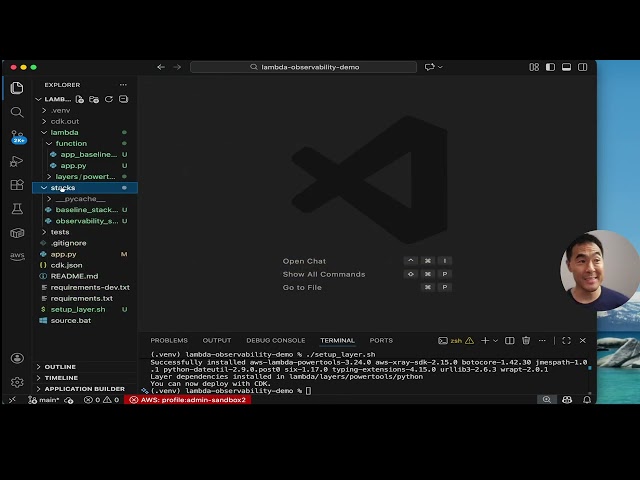Viewport: 640px width, 480px height.
Task: Add a new terminal with plus icon
Action: coord(485,340)
